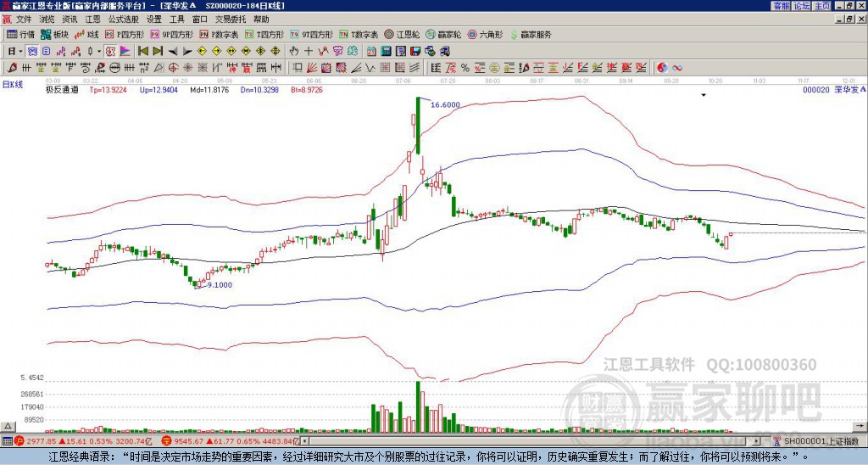This screenshot has width=868, height=465.
Task: Open the 行情 quotes view
Action: tap(21, 34)
